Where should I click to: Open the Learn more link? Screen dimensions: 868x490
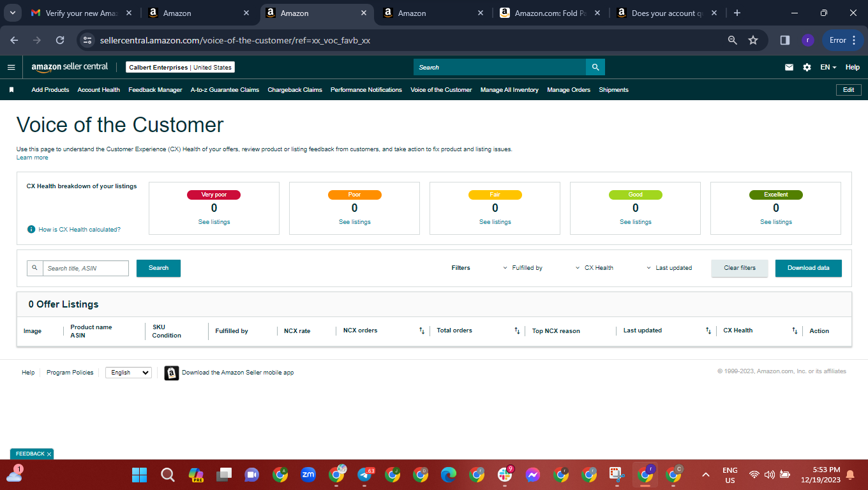coord(32,158)
